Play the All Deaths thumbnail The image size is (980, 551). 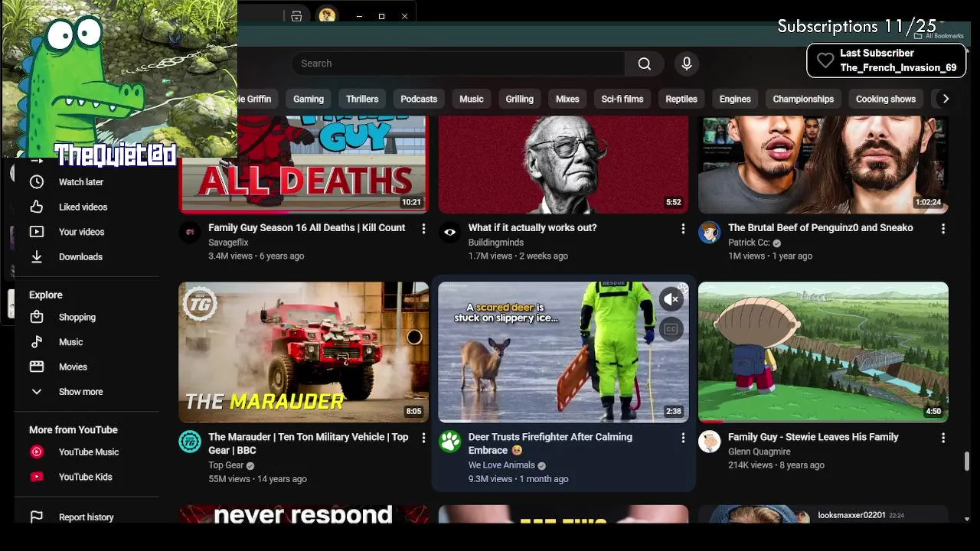(303, 165)
